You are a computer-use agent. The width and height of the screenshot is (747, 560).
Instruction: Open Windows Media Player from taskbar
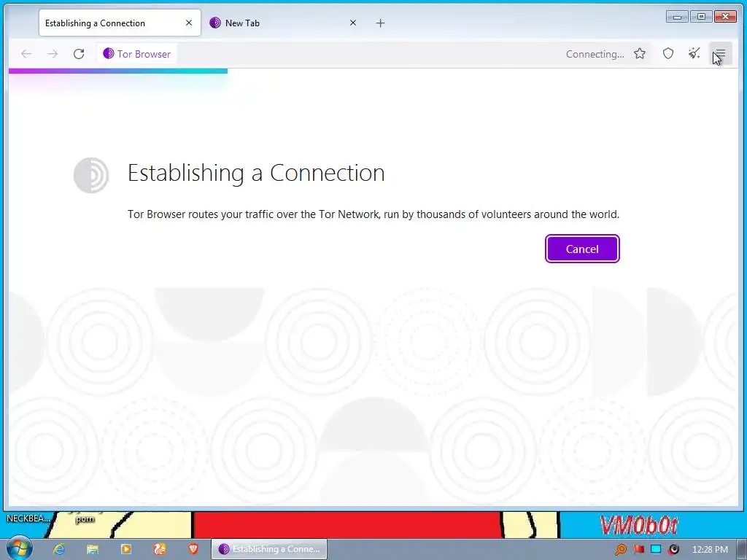(x=125, y=549)
